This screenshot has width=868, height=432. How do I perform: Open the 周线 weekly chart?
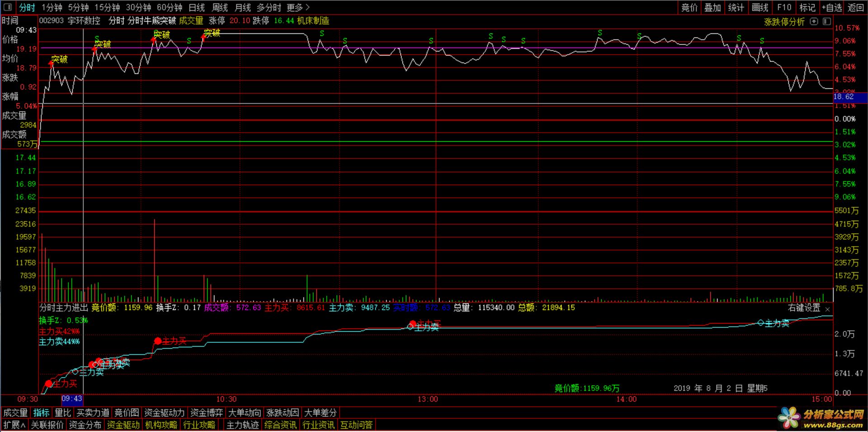220,8
